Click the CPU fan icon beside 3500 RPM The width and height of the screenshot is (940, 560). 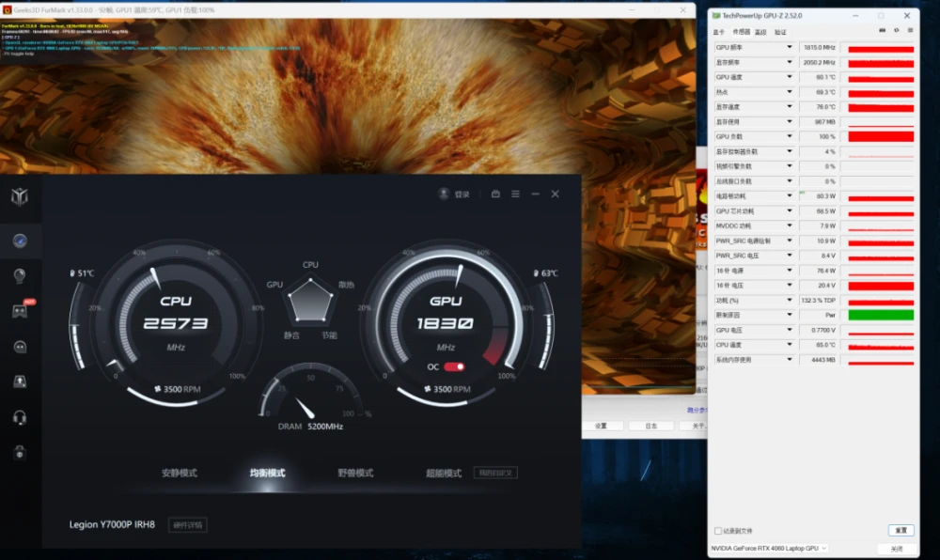pyautogui.click(x=158, y=389)
